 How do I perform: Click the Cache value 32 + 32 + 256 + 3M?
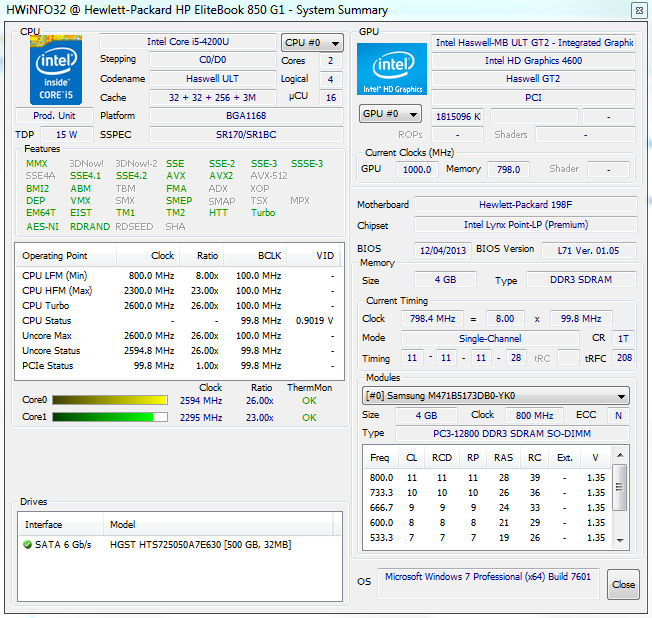pyautogui.click(x=212, y=98)
